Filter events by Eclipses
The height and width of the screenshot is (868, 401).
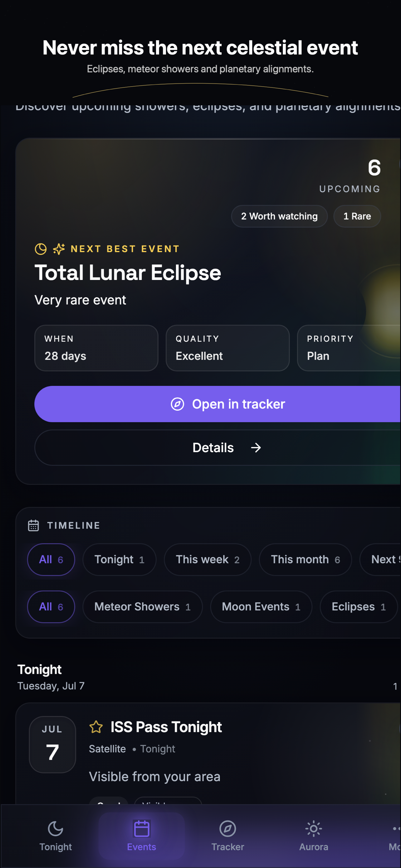coord(359,606)
